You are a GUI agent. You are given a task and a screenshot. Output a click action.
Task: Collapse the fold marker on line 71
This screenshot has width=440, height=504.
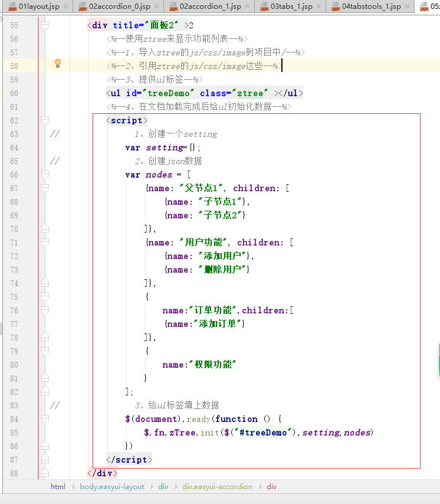pyautogui.click(x=45, y=243)
